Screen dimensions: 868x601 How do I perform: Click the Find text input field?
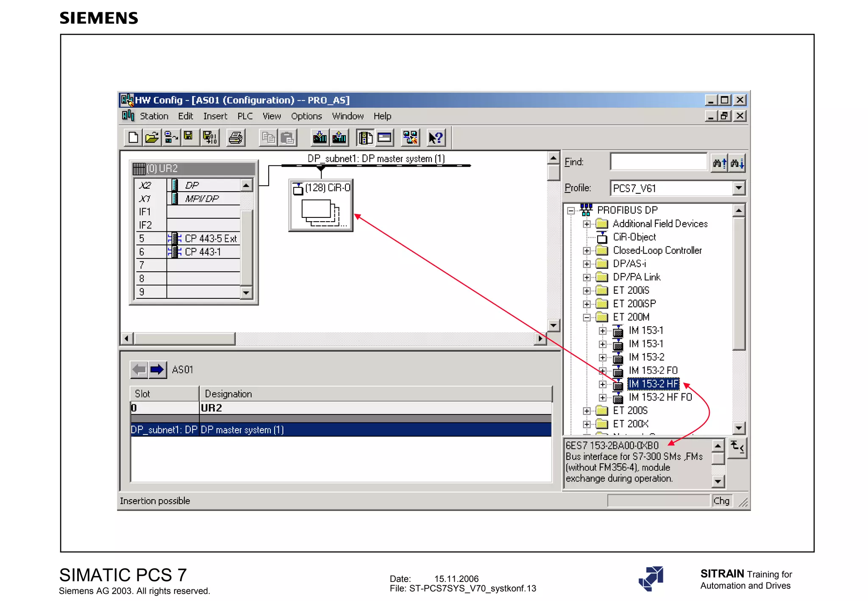[659, 162]
